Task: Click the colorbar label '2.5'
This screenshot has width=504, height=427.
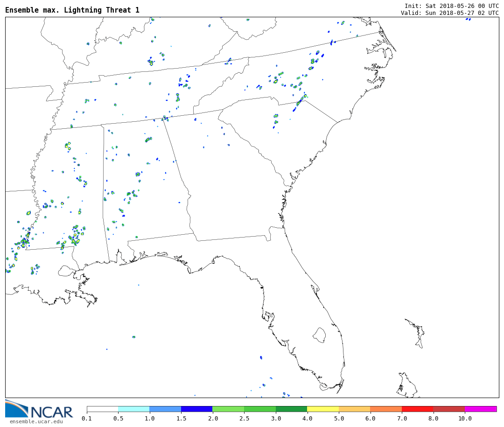Action: point(244,418)
